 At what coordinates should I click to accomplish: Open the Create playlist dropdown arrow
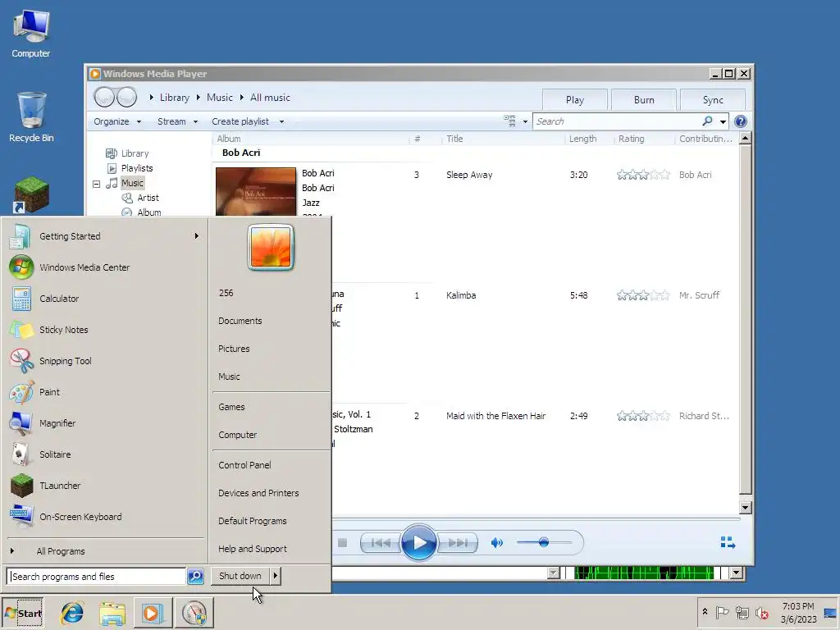[282, 121]
